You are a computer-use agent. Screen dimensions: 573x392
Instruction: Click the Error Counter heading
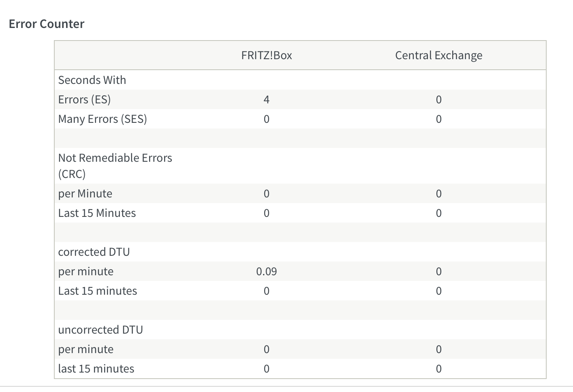(x=47, y=24)
